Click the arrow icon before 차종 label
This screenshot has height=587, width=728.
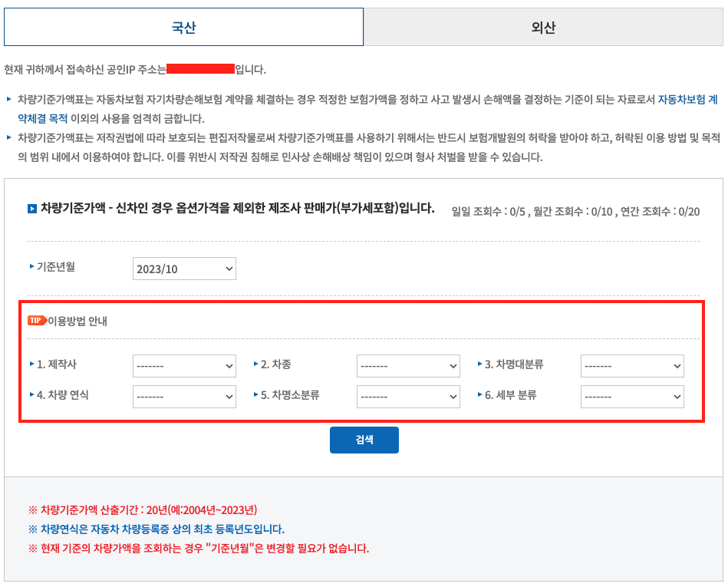pyautogui.click(x=255, y=365)
